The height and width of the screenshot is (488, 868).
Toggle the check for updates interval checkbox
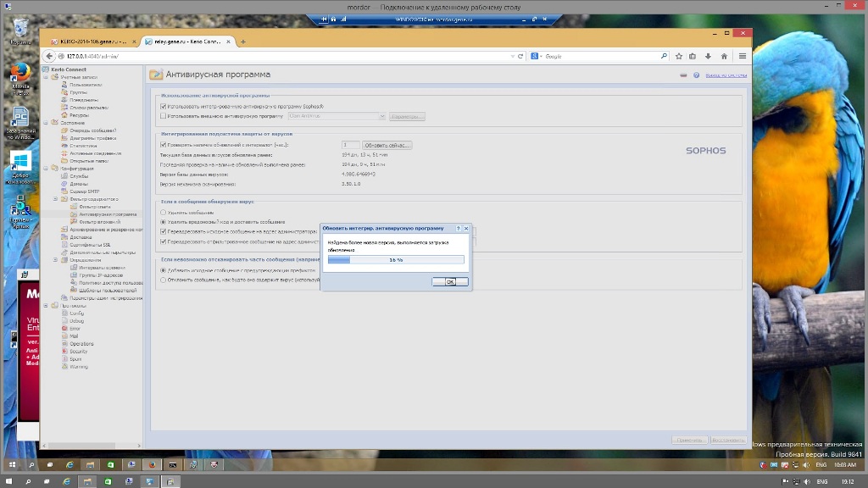coord(163,145)
